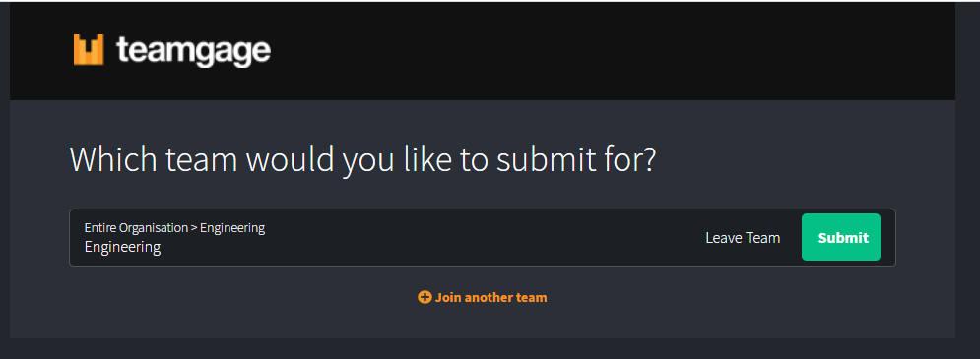Click the plus circle icon beside Join another team
Image resolution: width=980 pixels, height=359 pixels.
[x=425, y=297]
